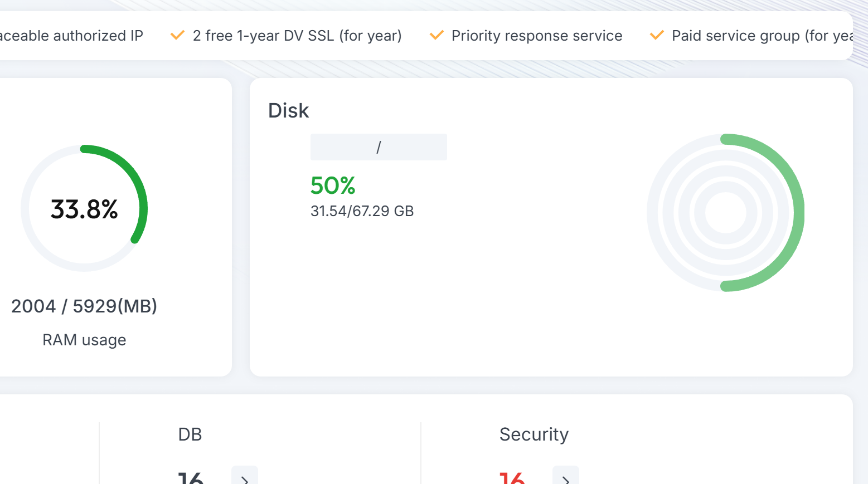The height and width of the screenshot is (484, 868).
Task: Click the "Paid service group" feature text
Action: coord(762,36)
